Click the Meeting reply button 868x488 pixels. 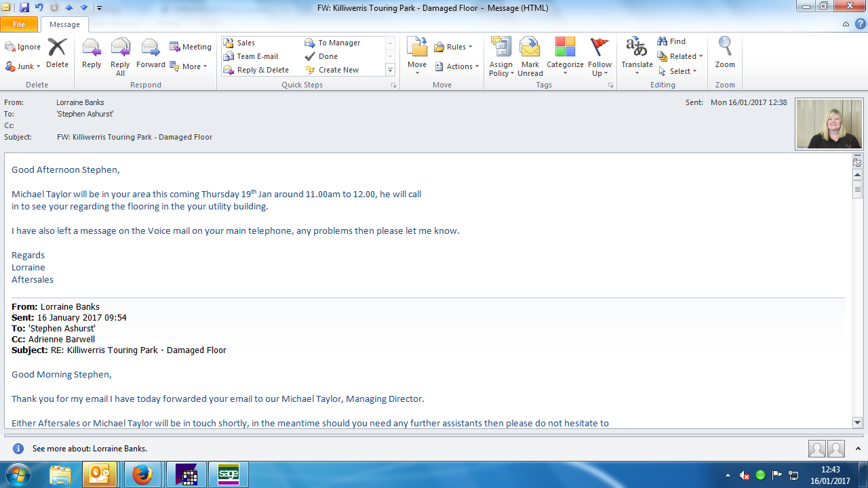coord(191,47)
